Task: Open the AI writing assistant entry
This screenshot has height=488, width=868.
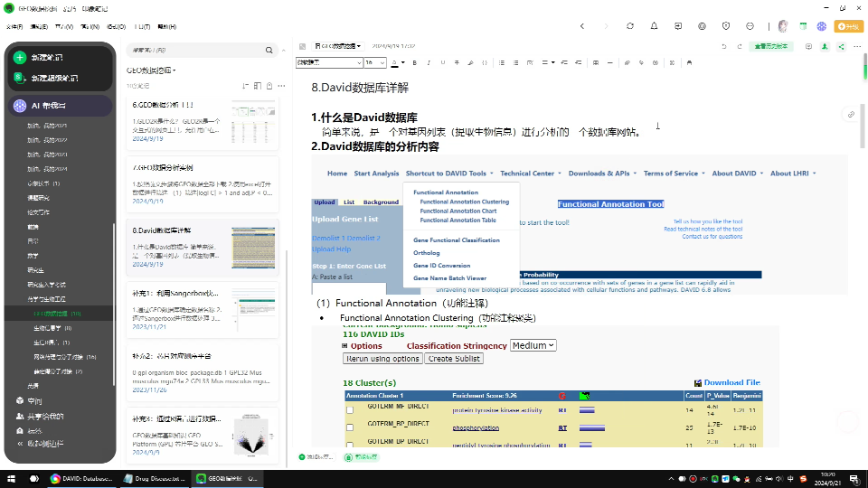Action: click(60, 106)
